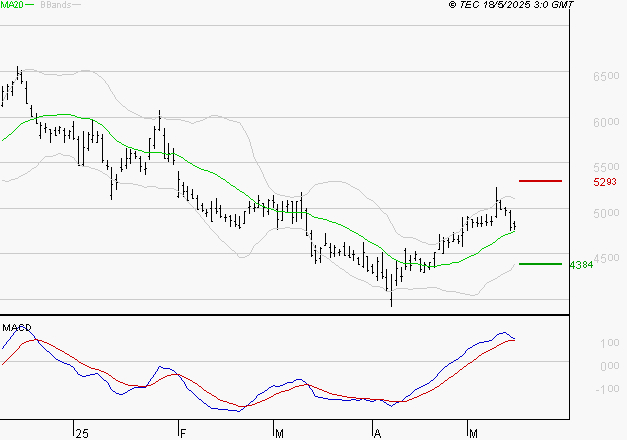Click the red resistance level line
627x440 pixels.
[540, 181]
